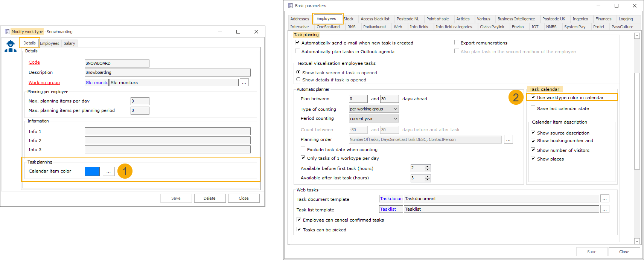644x260 pixels.
Task: Open the Type of counting dropdown
Action: (x=374, y=109)
